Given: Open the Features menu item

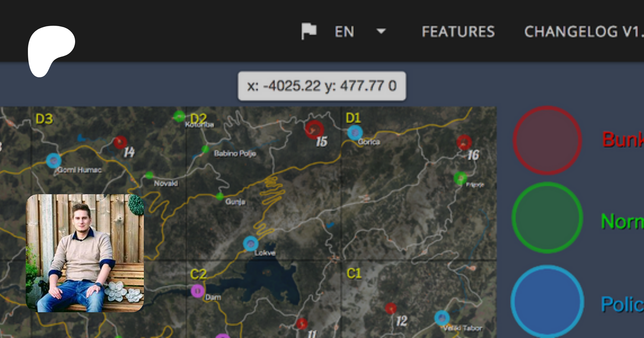Looking at the screenshot, I should (458, 32).
